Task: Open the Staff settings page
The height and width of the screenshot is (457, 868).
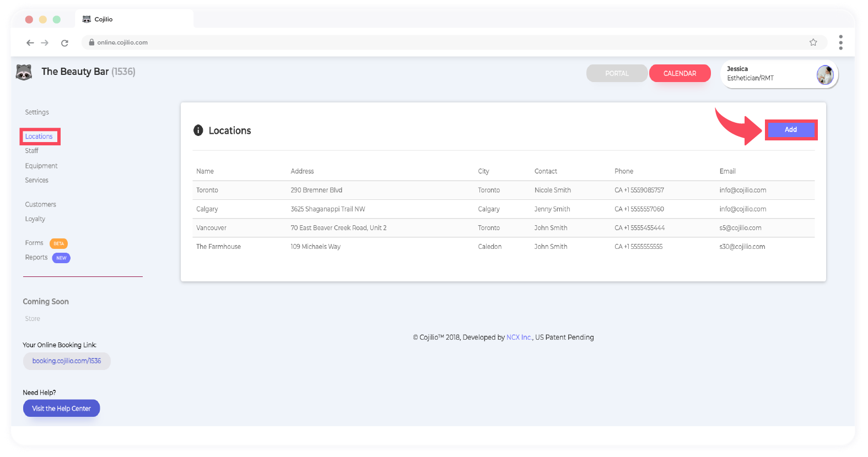Action: [x=31, y=151]
